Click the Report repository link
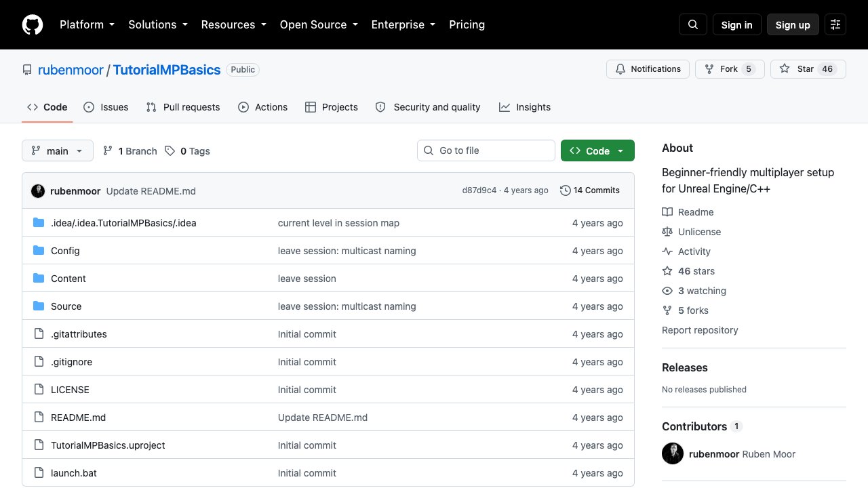868x488 pixels. point(700,330)
